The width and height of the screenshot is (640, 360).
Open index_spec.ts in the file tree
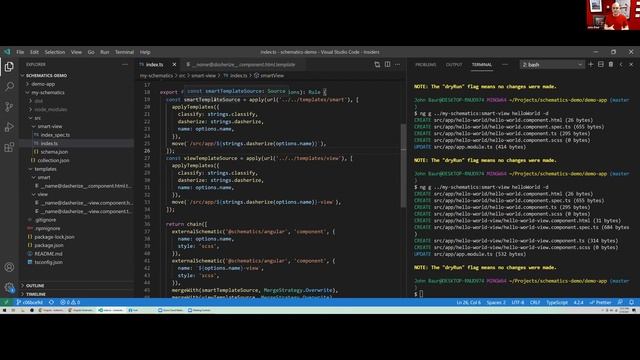coord(55,135)
